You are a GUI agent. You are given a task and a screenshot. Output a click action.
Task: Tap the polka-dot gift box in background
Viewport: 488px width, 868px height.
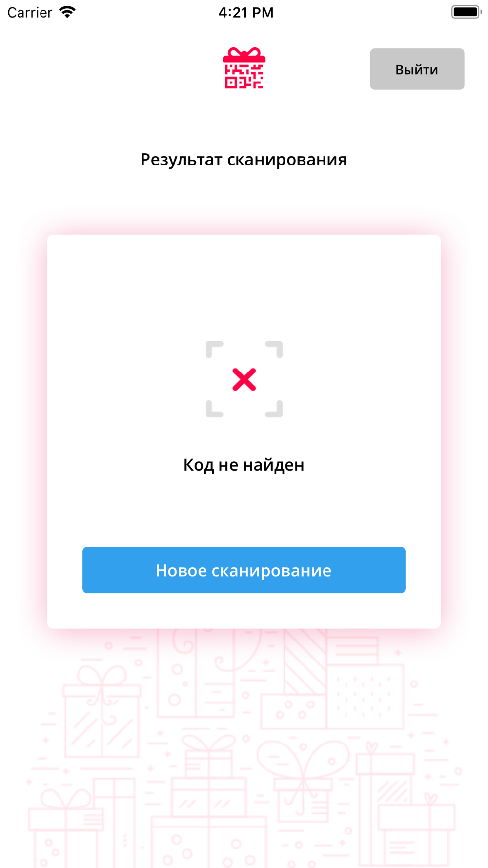[x=365, y=697]
